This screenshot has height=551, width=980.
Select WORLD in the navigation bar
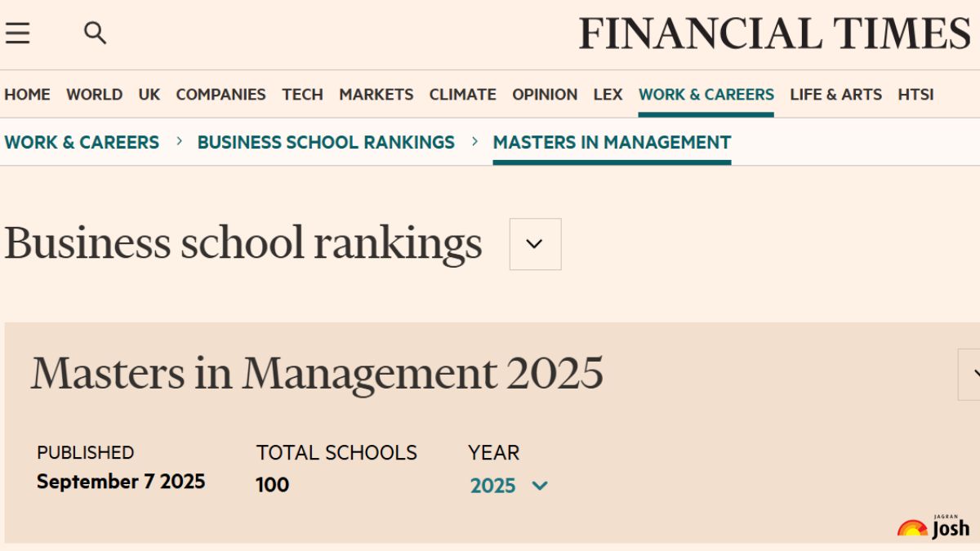pos(94,95)
